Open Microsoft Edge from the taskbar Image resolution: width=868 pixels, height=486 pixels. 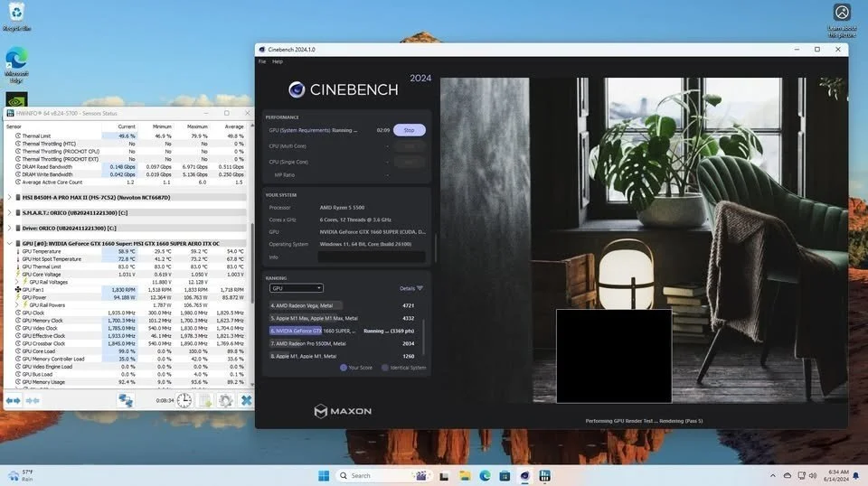(x=485, y=475)
